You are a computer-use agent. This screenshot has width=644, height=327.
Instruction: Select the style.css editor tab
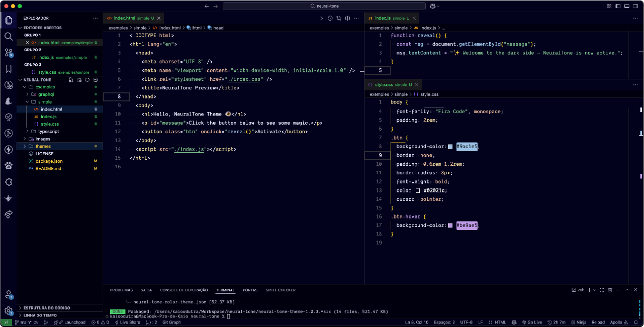392,84
